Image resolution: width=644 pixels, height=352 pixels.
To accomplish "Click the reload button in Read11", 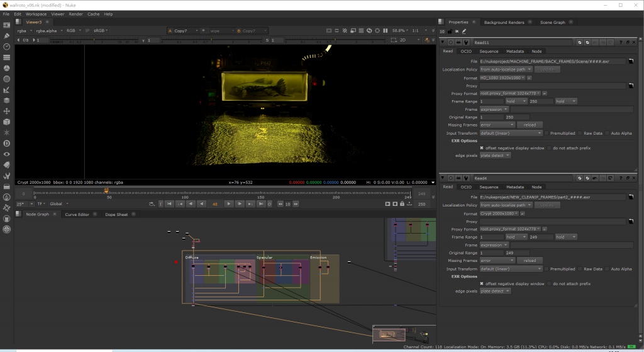I will click(x=530, y=125).
